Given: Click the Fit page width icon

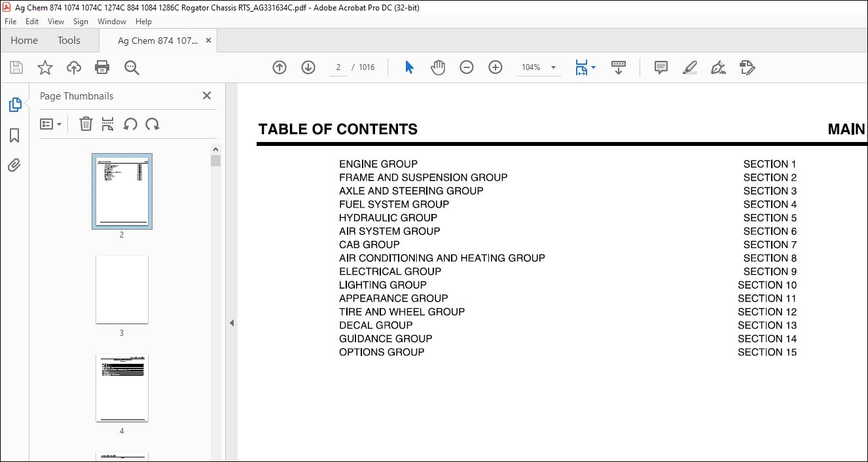Looking at the screenshot, I should pyautogui.click(x=581, y=67).
